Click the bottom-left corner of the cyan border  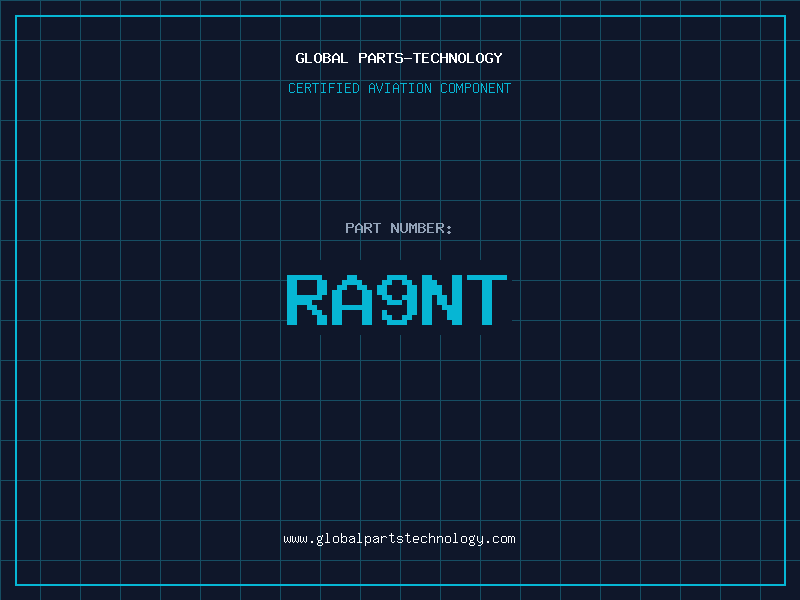point(15,584)
